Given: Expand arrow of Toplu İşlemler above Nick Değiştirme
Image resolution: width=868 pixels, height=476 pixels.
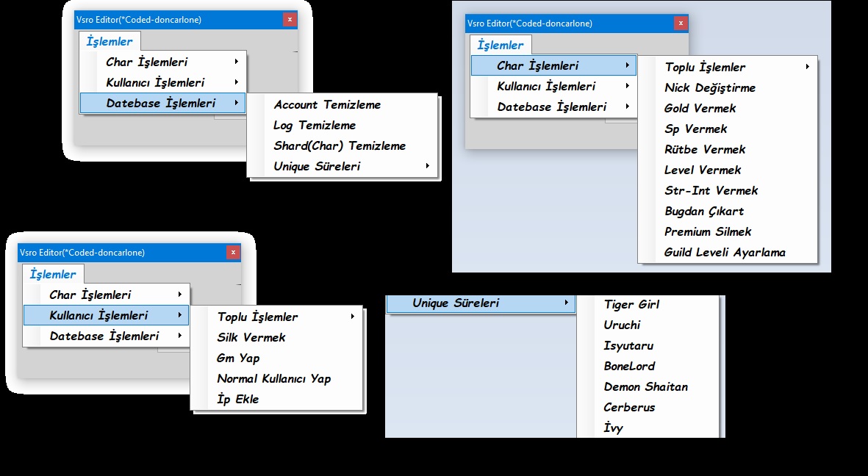Looking at the screenshot, I should [x=807, y=66].
